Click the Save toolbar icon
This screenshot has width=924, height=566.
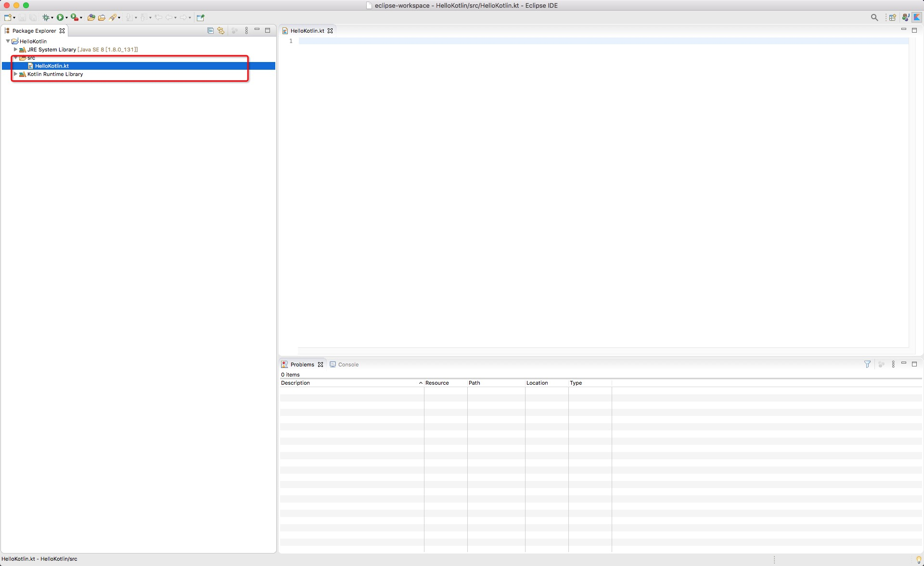22,17
